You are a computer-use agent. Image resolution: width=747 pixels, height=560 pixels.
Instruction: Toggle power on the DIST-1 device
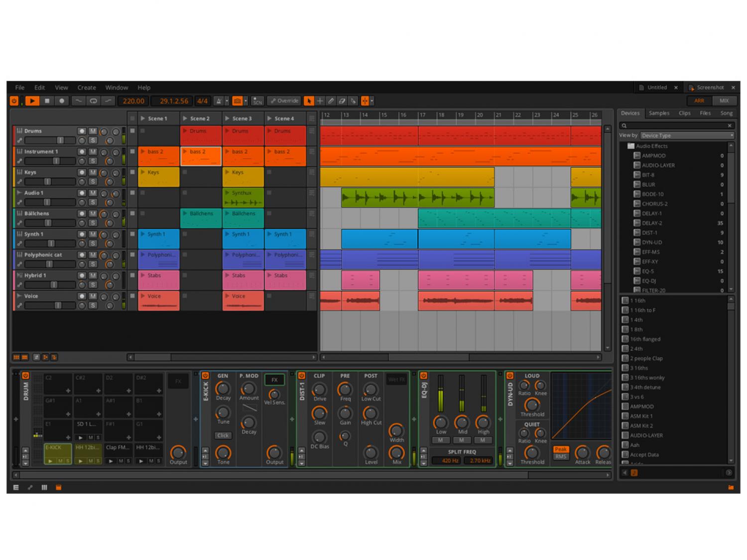pyautogui.click(x=301, y=376)
